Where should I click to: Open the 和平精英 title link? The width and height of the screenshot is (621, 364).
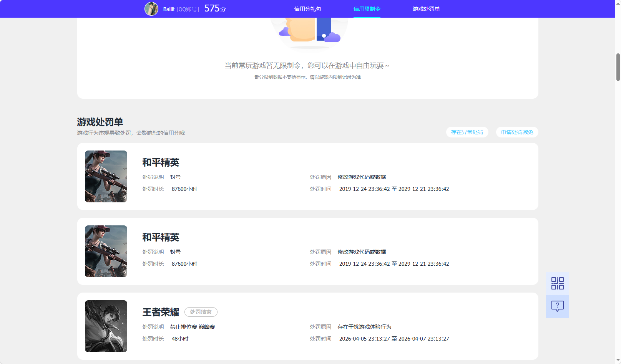pos(161,162)
